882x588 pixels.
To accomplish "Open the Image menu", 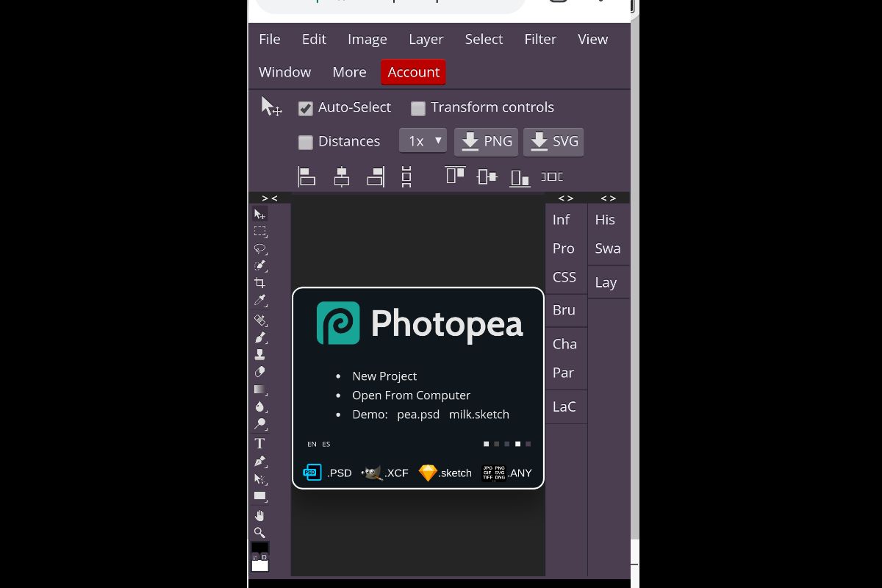I will click(x=367, y=40).
